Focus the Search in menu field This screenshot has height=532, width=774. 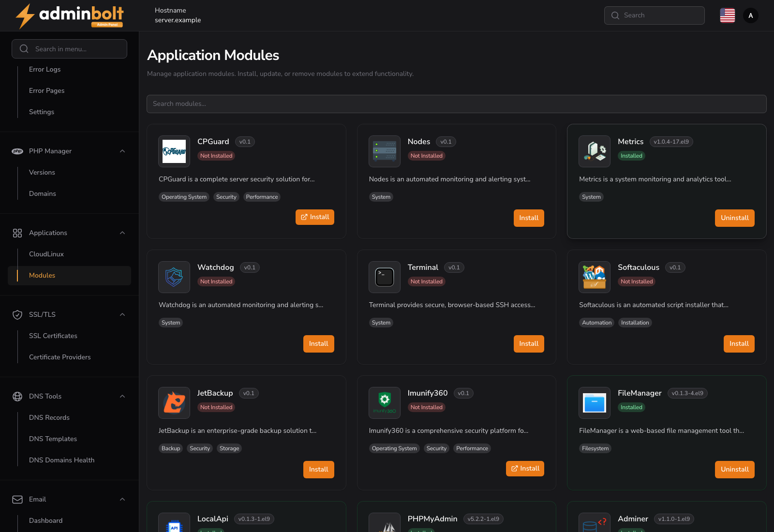click(x=69, y=49)
